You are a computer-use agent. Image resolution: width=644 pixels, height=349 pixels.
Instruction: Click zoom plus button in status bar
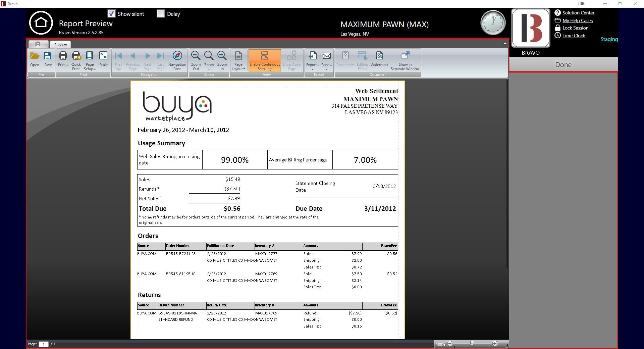click(495, 343)
